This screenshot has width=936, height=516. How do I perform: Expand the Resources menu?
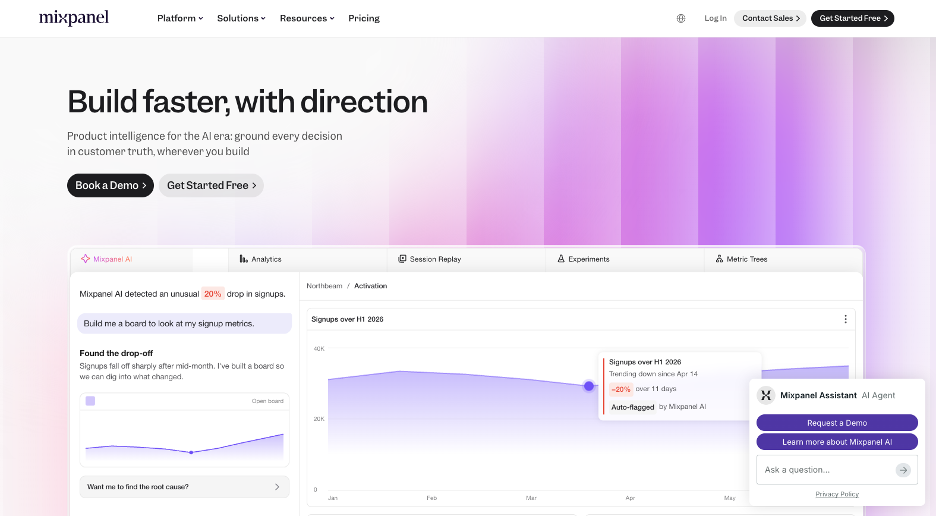pos(307,19)
